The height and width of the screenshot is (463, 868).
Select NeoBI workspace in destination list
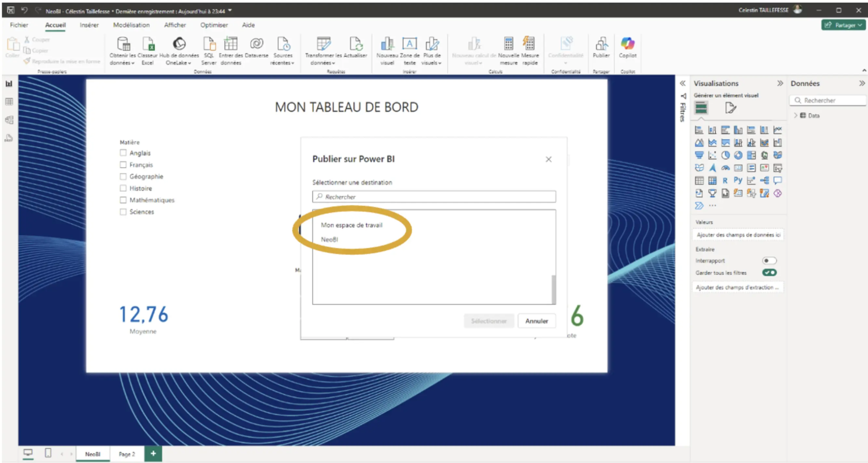[x=329, y=239]
